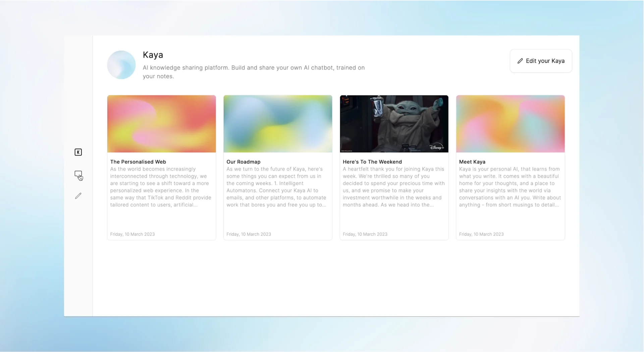Open the Meet Kaya cover image
The width and height of the screenshot is (644, 352).
[x=510, y=124]
